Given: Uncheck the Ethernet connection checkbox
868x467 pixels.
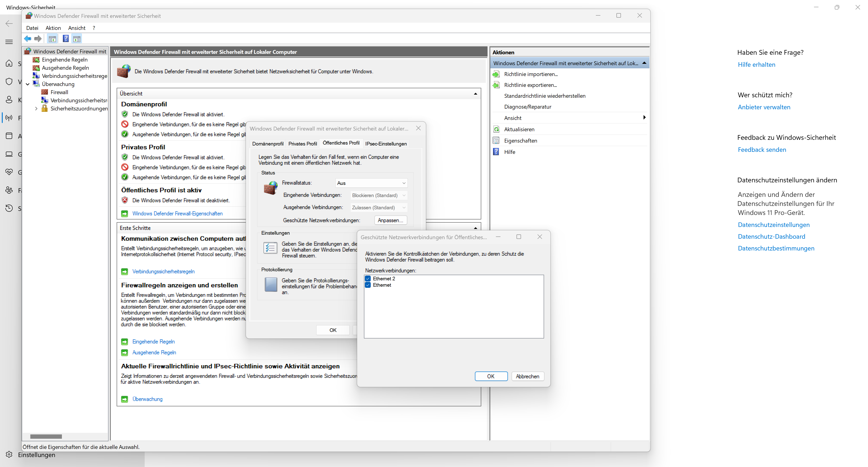Looking at the screenshot, I should point(368,285).
